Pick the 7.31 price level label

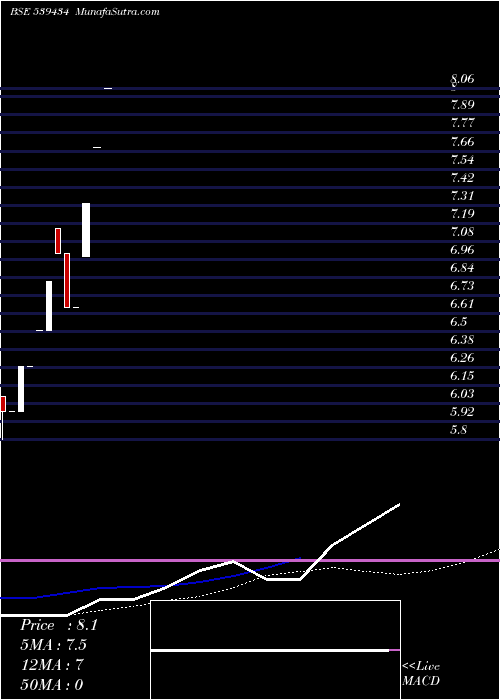pyautogui.click(x=462, y=196)
